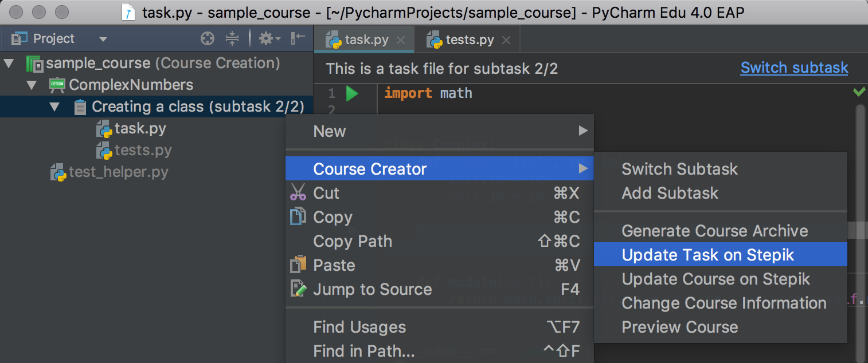Click the green Run arrow in the gutter

pos(352,93)
